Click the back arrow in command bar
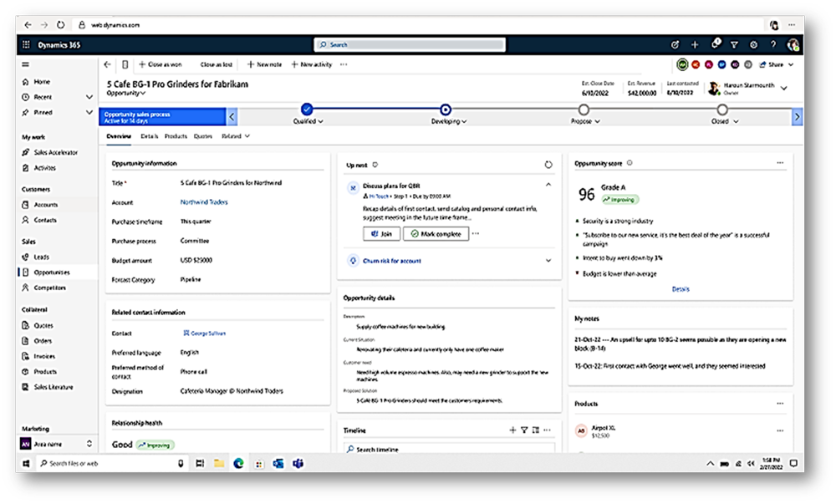Image resolution: width=836 pixels, height=504 pixels. point(107,64)
